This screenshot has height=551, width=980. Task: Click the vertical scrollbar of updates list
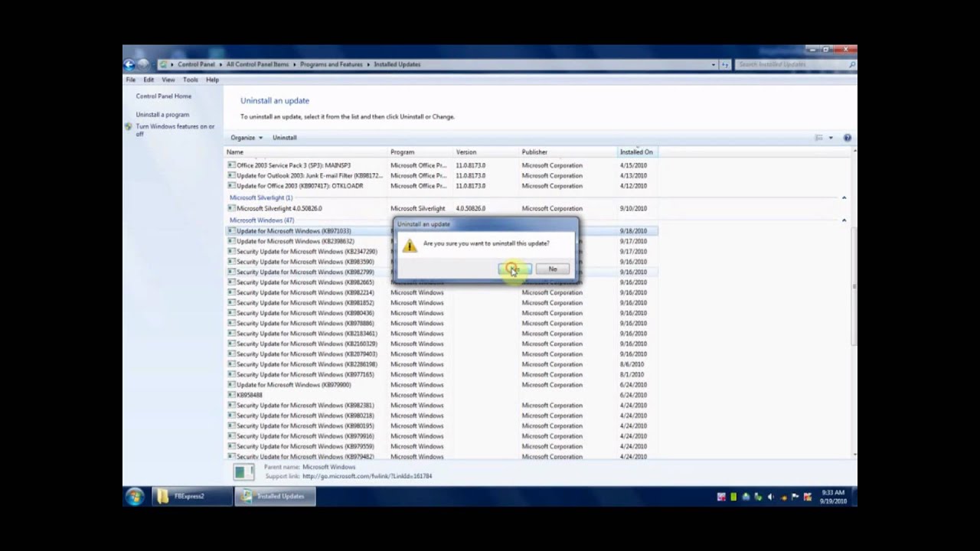(x=854, y=291)
